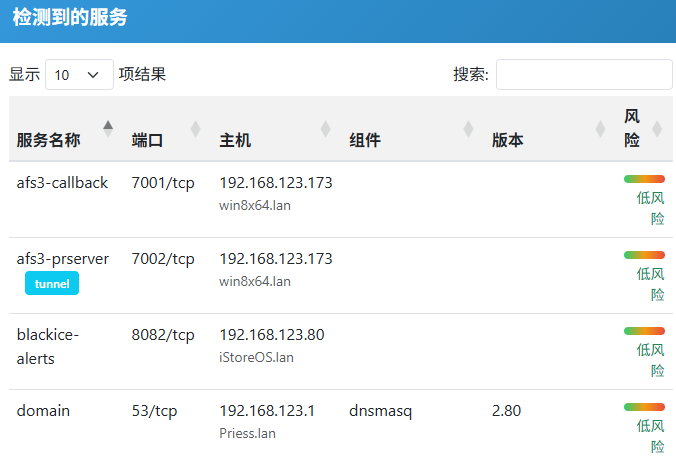Click 低风险 label in the afs3-callback row
The image size is (676, 463).
651,208
